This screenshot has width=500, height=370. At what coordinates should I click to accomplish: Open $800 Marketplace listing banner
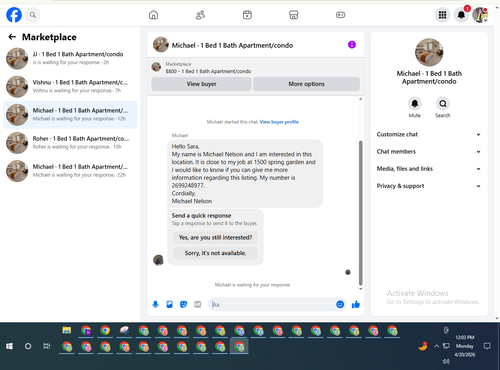tap(255, 67)
